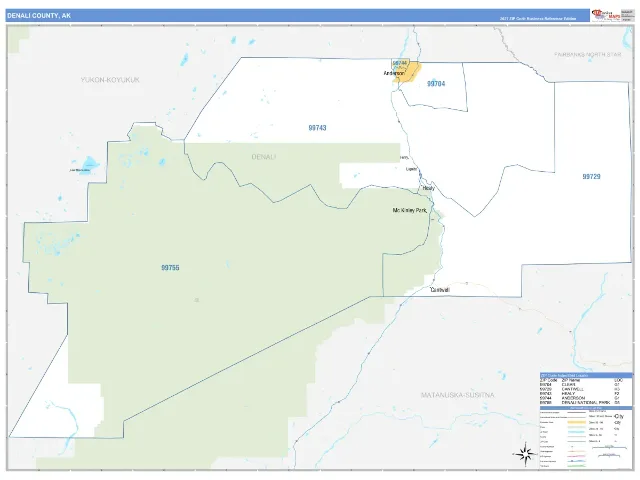The image size is (640, 480).
Task: Click the large lake in Yukon-Koyukuk
Action: point(89,164)
